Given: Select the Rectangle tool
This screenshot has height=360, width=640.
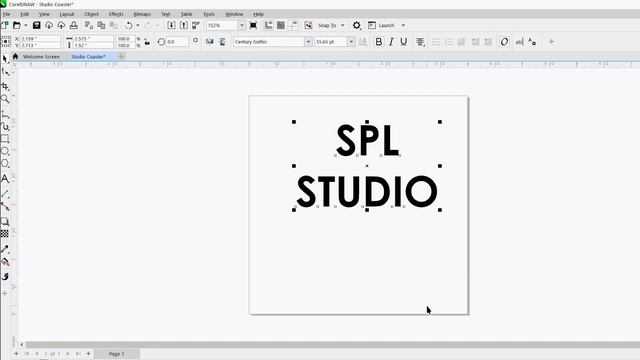Looking at the screenshot, I should coord(5,139).
